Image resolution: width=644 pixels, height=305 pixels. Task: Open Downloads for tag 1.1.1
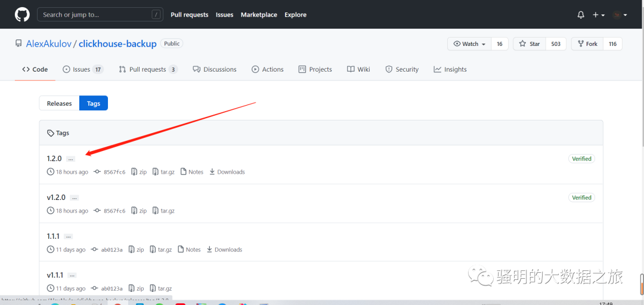[224, 249]
